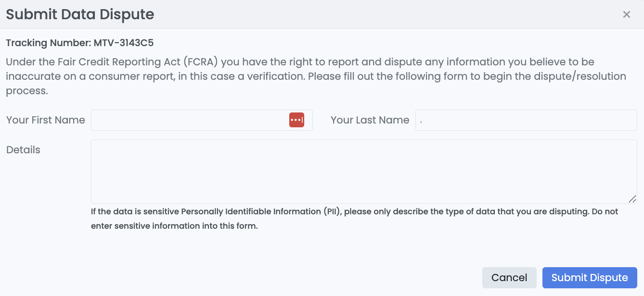Click the "Your First Name" label

(46, 120)
